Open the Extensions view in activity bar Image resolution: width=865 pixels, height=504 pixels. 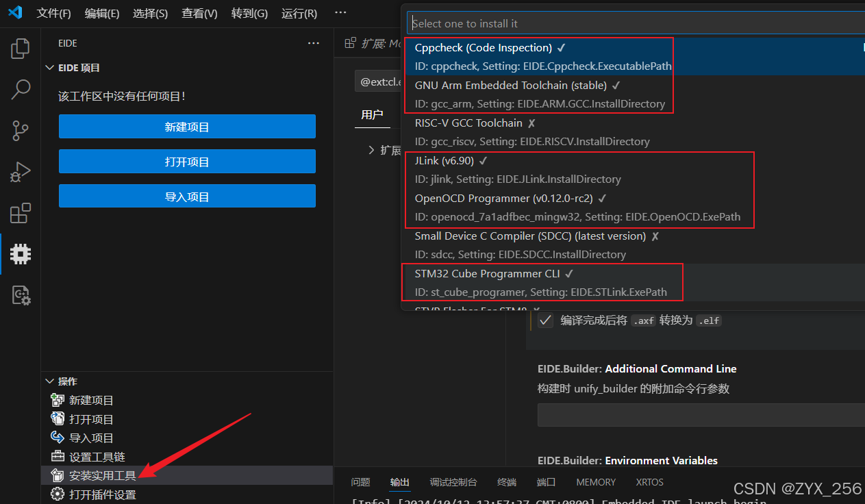pos(21,213)
